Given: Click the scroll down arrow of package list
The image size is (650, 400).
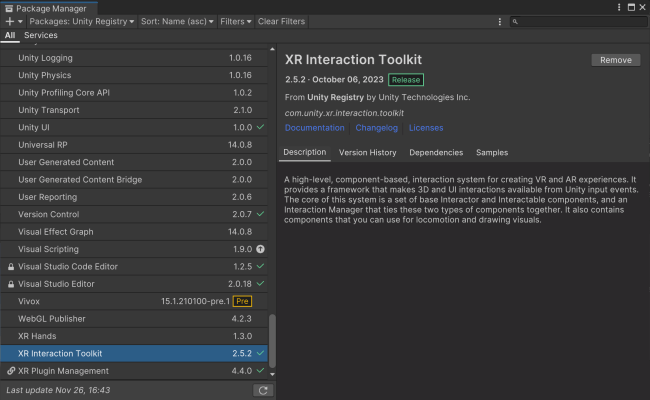Looking at the screenshot, I should [272, 374].
